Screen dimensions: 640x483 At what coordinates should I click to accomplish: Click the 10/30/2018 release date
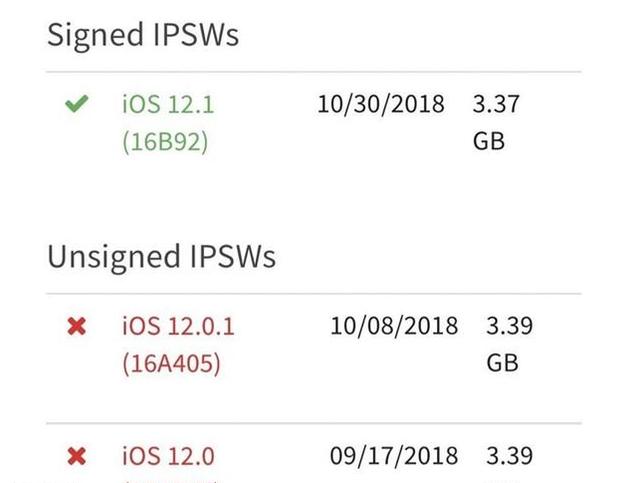pos(381,104)
